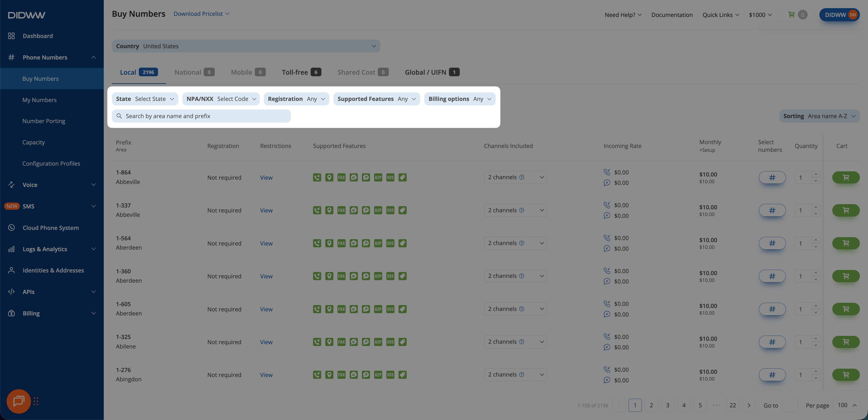Screen dimensions: 868x420
Task: Click the area name and prefix search field
Action: (201, 116)
